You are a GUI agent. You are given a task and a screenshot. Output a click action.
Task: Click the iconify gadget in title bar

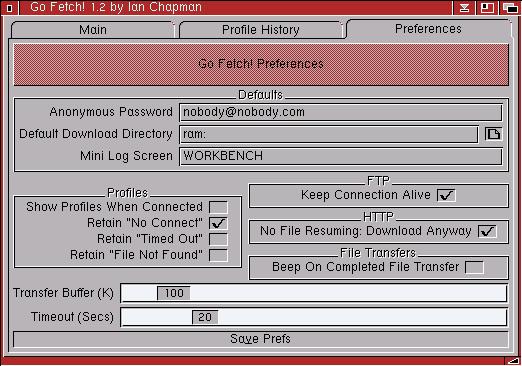pos(464,8)
